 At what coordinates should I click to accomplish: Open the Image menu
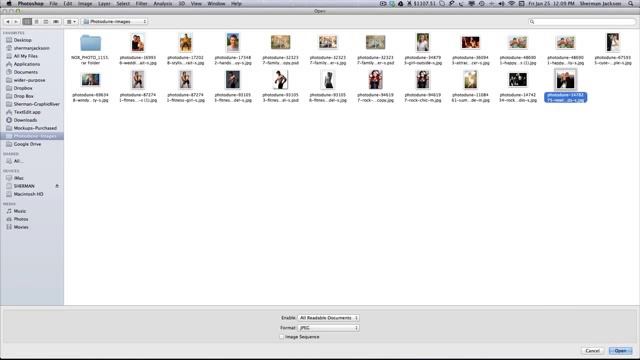pos(85,4)
